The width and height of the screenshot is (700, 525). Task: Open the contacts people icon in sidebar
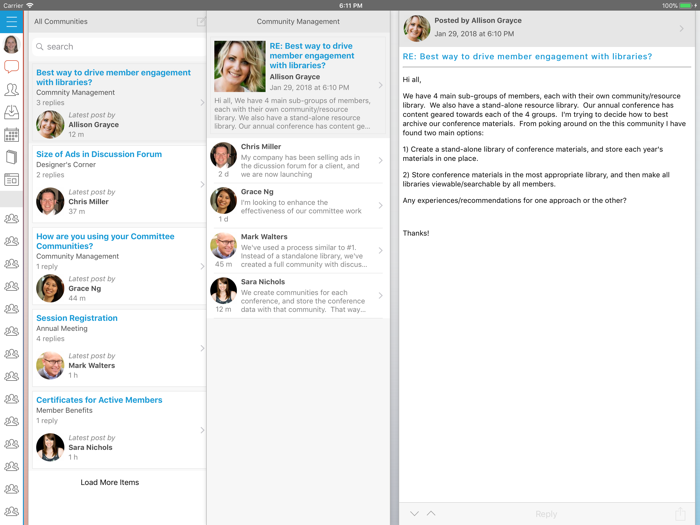pyautogui.click(x=11, y=89)
